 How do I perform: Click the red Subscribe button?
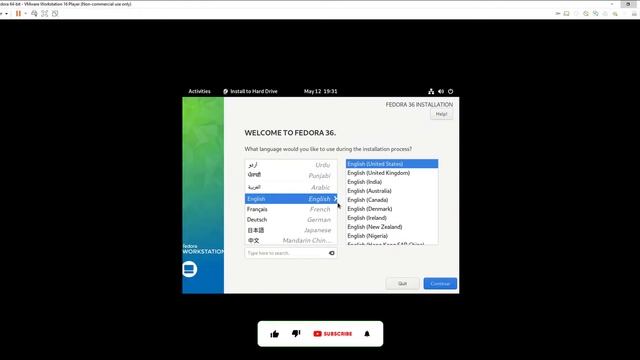[333, 333]
